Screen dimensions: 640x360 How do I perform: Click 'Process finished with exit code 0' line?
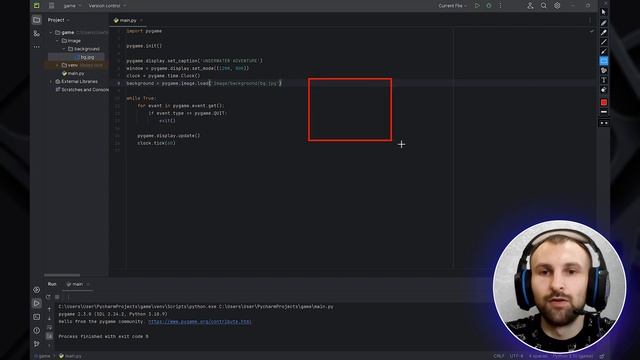[x=103, y=336]
